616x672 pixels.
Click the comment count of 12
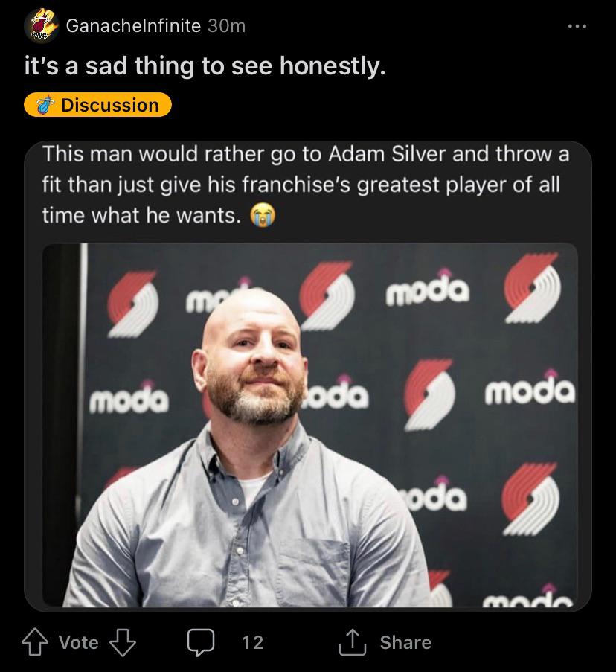(252, 642)
